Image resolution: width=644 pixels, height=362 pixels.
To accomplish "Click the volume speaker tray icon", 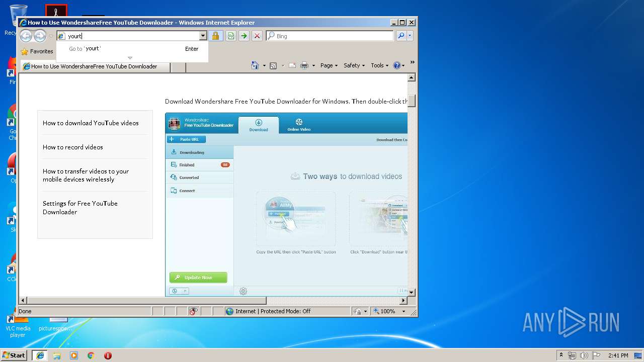I will 584,355.
